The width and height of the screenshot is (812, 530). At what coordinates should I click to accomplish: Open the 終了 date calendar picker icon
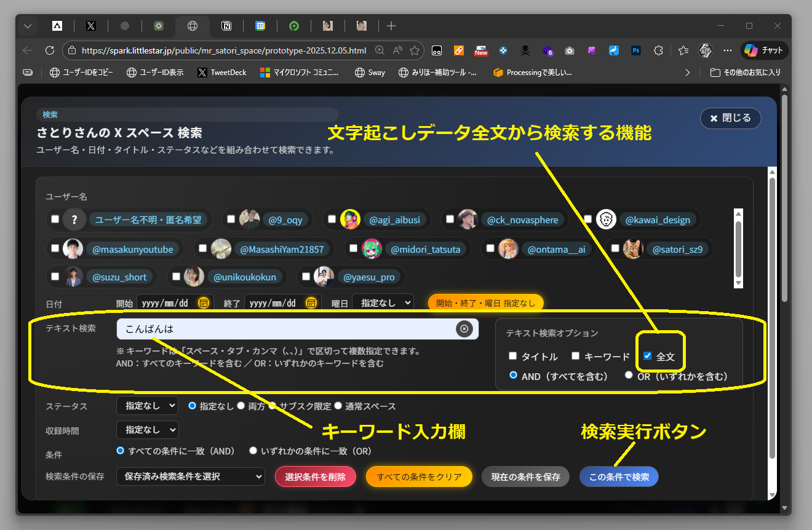311,303
